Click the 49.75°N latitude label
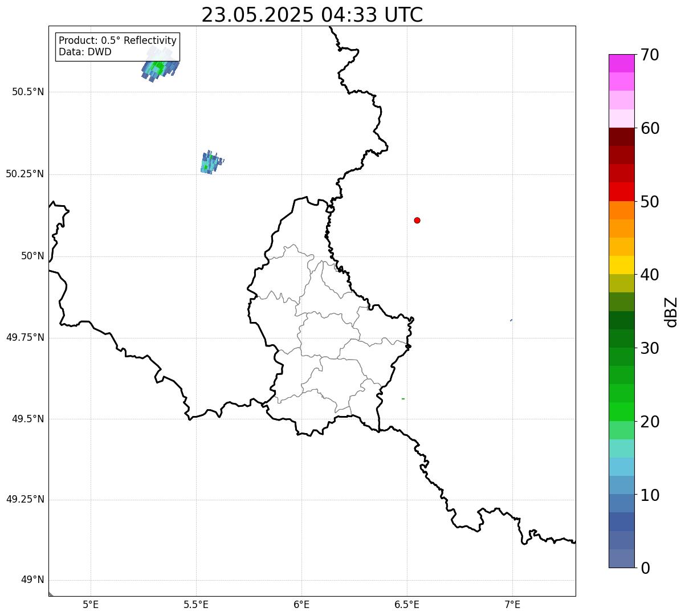Viewport: 685px width, 616px height. point(25,337)
